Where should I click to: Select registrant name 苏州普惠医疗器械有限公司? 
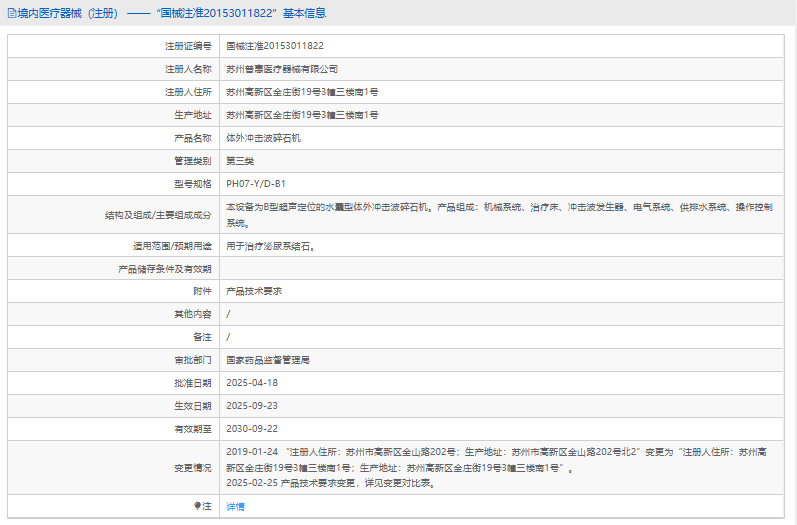click(282, 69)
